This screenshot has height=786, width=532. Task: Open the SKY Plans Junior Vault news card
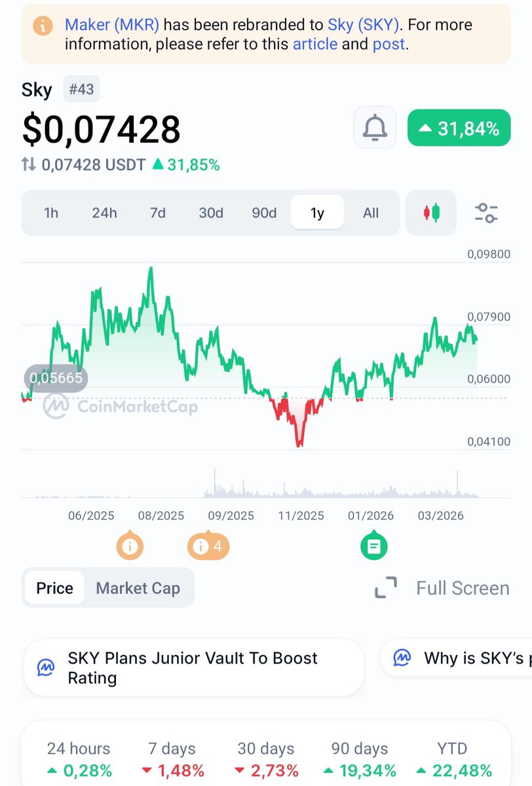tap(193, 667)
